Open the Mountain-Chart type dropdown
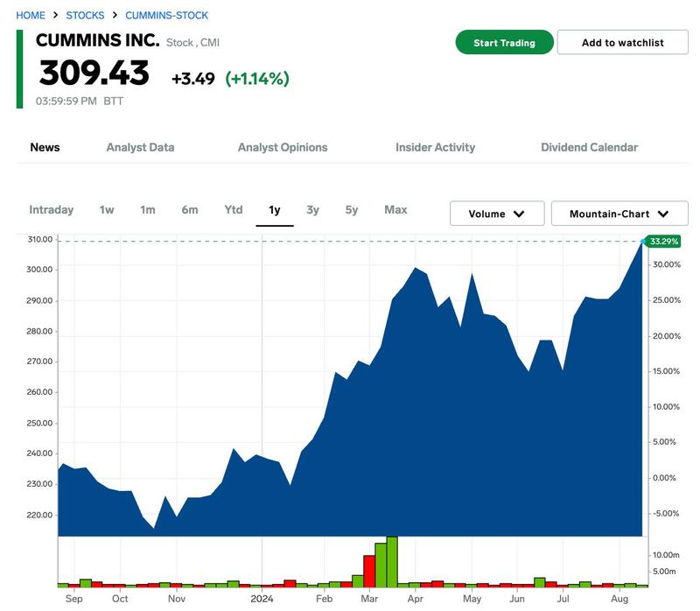Image resolution: width=700 pixels, height=611 pixels. (x=619, y=214)
